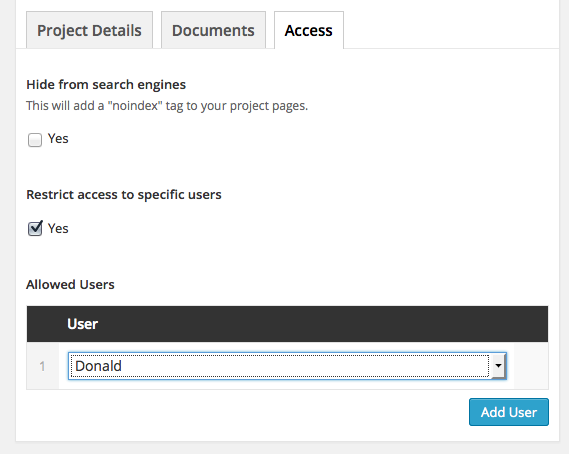Switch to the Documents tab
This screenshot has width=569, height=454.
pyautogui.click(x=213, y=30)
